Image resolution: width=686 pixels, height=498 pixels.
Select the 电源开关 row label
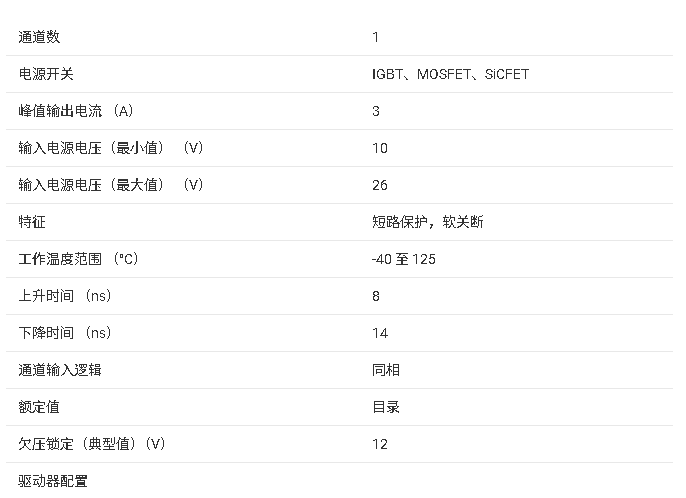coord(46,74)
